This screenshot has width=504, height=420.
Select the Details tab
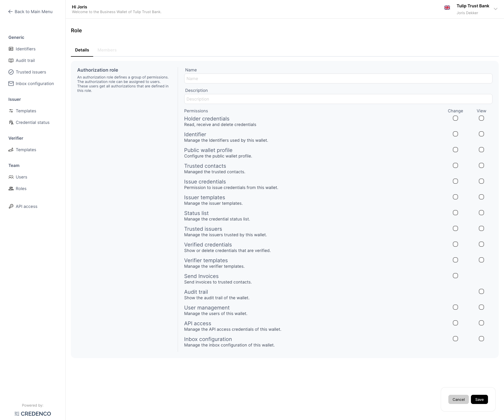(x=82, y=50)
